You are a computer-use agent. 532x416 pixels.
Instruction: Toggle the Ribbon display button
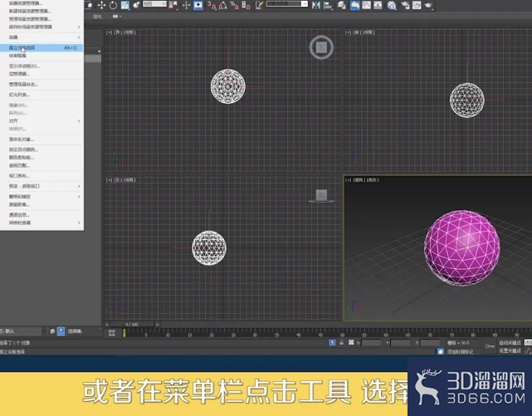click(x=354, y=5)
